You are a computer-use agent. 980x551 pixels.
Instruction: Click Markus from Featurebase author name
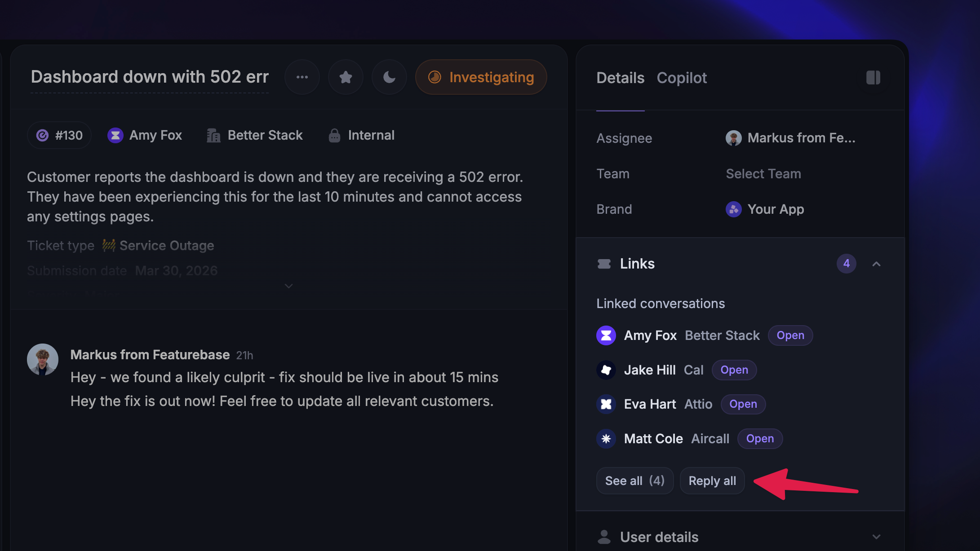(150, 355)
